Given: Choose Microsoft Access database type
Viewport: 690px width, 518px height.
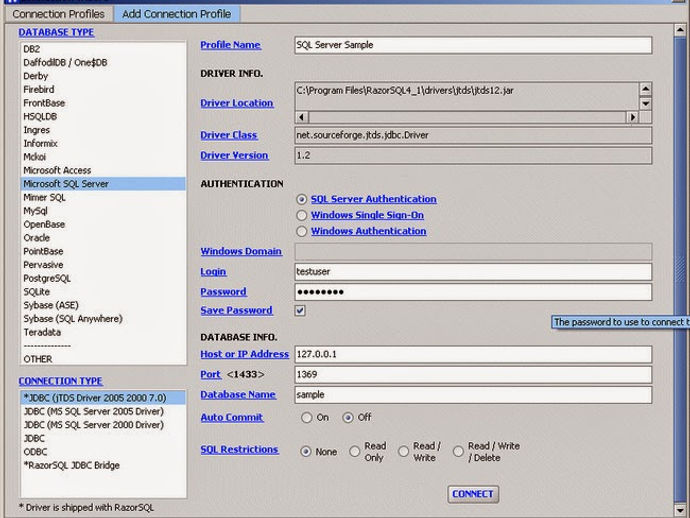Looking at the screenshot, I should coord(103,170).
